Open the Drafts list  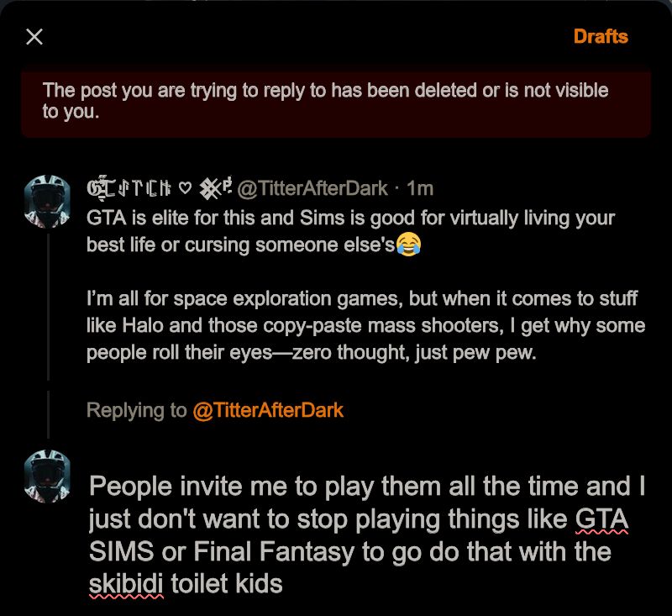click(601, 37)
